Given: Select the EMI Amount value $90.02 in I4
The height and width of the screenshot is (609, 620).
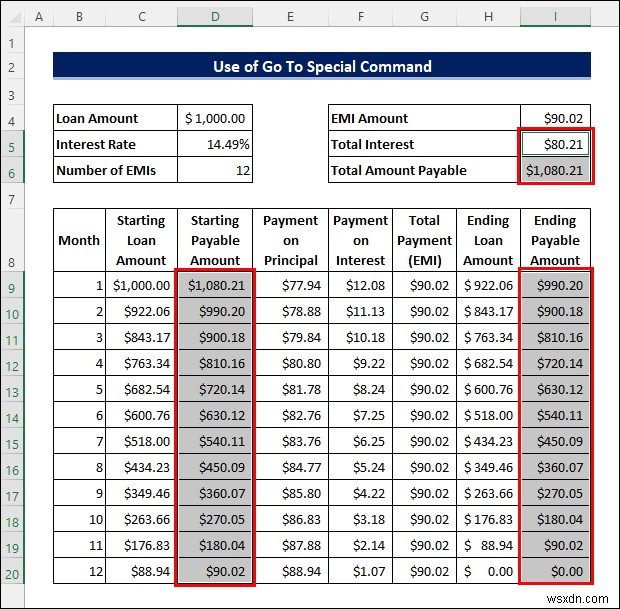Looking at the screenshot, I should [555, 118].
